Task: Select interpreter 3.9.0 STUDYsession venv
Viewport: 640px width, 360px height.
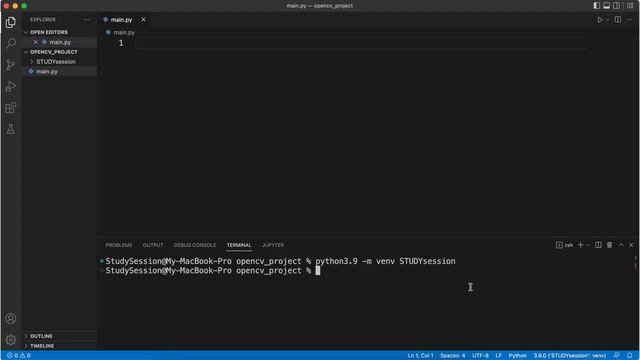Action: point(569,356)
